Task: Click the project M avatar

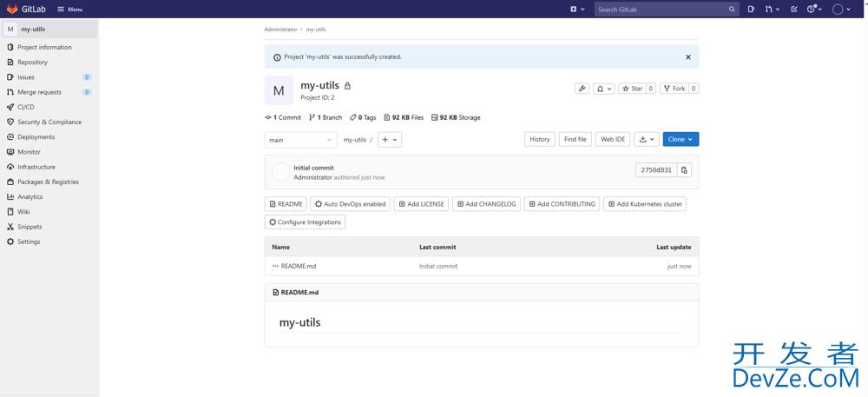Action: click(x=279, y=90)
